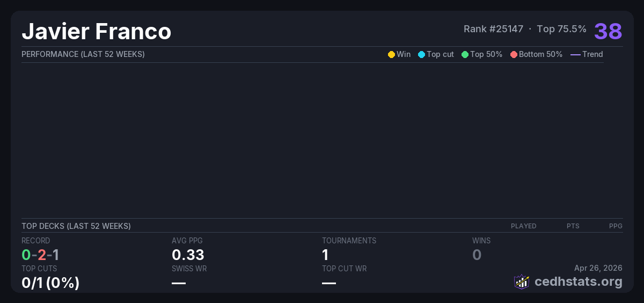Click the Rank #25147 text
Screen dimensions: 644x303
click(493, 29)
